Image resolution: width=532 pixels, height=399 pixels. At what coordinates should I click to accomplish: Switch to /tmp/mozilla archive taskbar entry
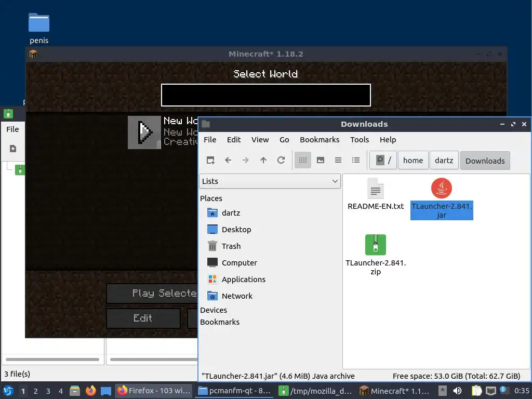[315, 391]
